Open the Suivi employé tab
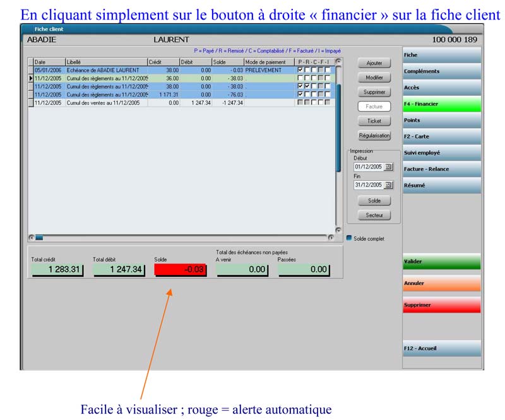Image resolution: width=505 pixels, height=420 pixels. (441, 153)
